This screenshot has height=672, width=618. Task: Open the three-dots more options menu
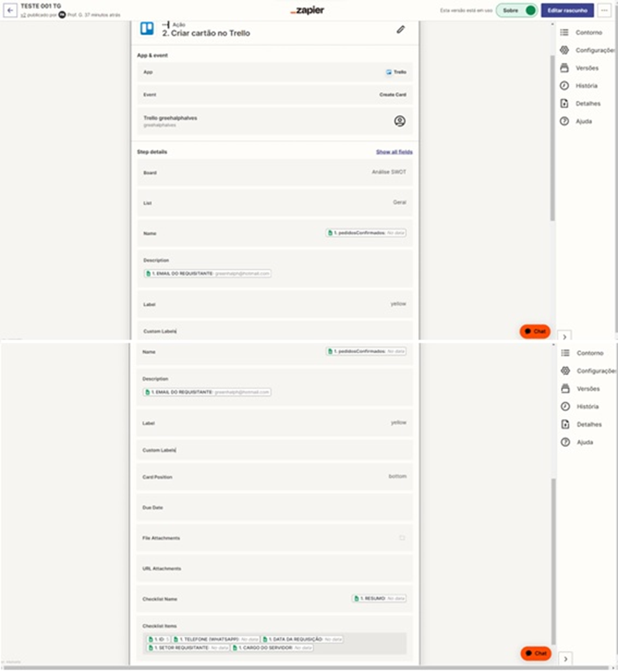tap(604, 10)
